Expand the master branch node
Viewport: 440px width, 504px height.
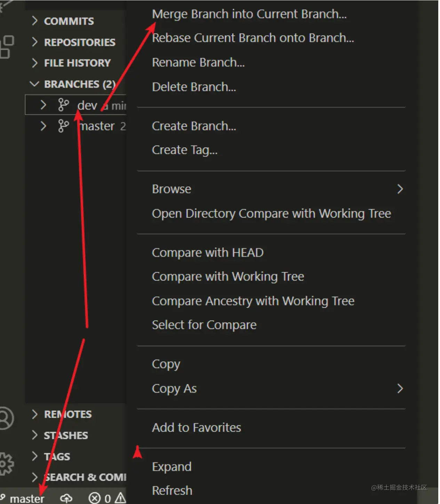pos(43,126)
